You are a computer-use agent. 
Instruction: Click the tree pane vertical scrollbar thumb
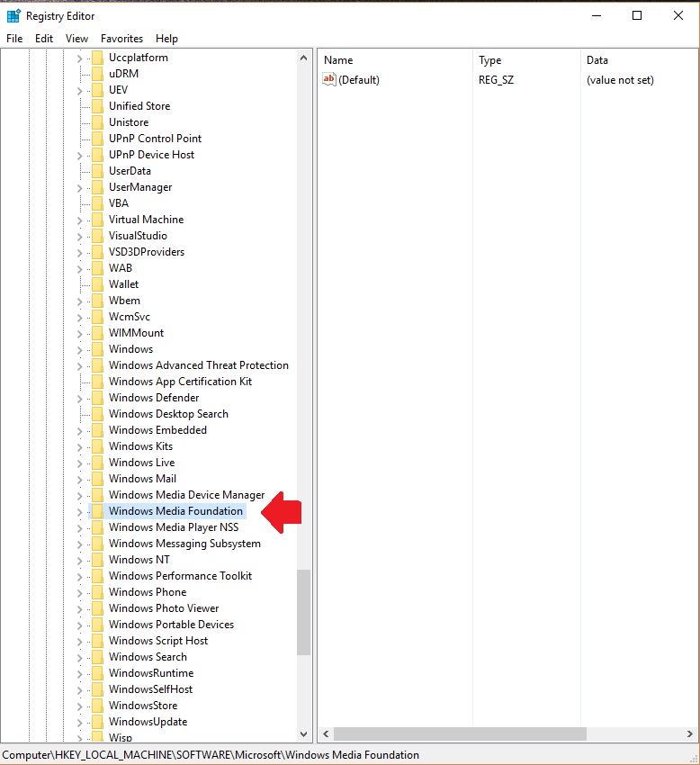(x=303, y=612)
